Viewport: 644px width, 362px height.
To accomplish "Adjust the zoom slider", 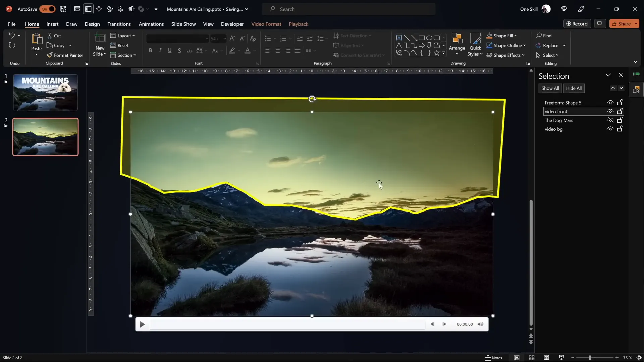I will point(590,358).
